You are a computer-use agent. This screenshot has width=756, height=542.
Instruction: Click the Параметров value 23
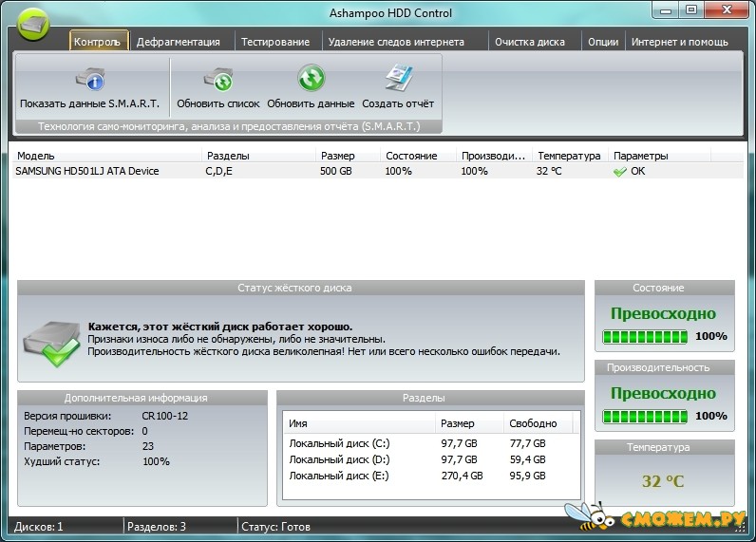click(148, 446)
